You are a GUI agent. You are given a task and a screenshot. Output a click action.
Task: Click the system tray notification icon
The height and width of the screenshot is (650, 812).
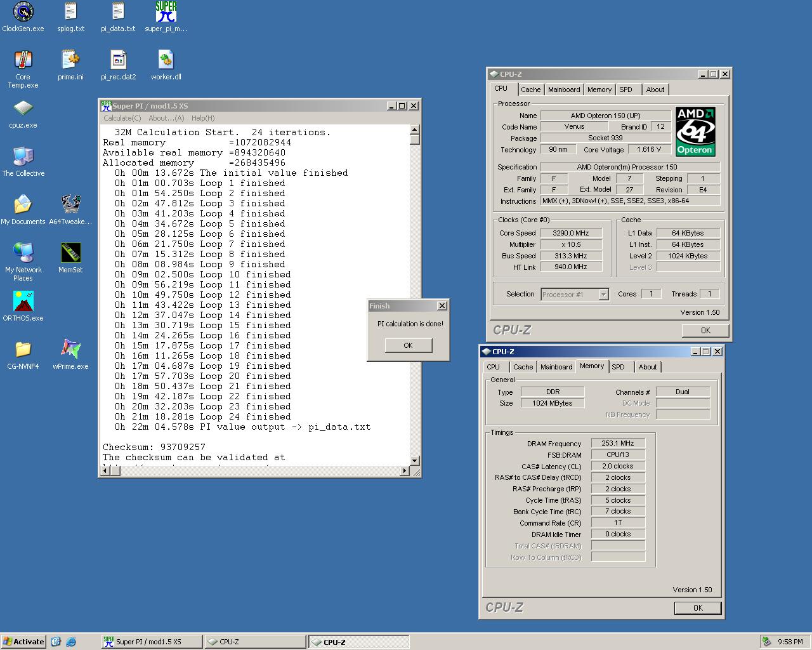click(x=767, y=642)
